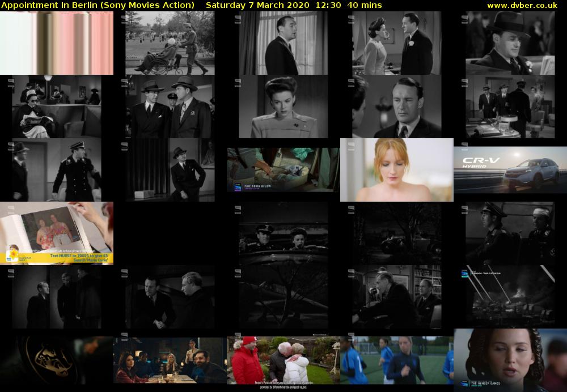
Task: Select thumbnail of man on telephone near bookshelves
Action: click(397, 297)
